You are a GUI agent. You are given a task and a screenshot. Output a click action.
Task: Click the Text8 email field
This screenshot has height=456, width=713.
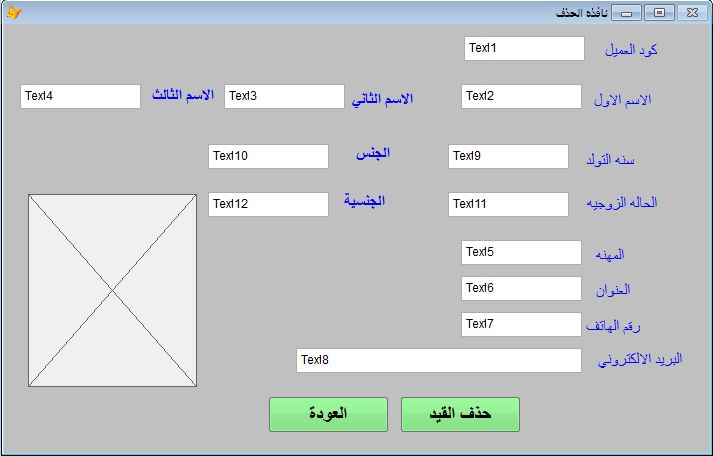439,361
